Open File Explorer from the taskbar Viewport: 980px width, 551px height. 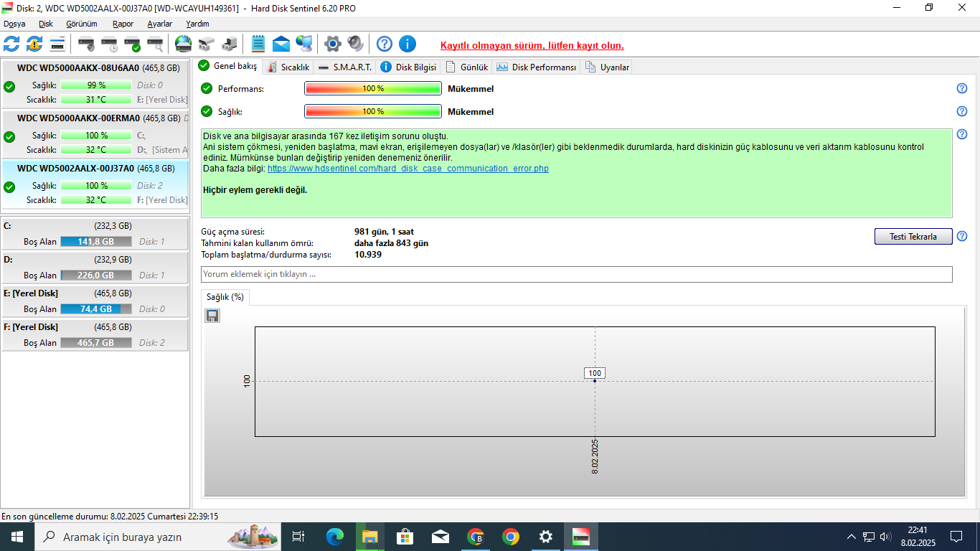pos(369,537)
